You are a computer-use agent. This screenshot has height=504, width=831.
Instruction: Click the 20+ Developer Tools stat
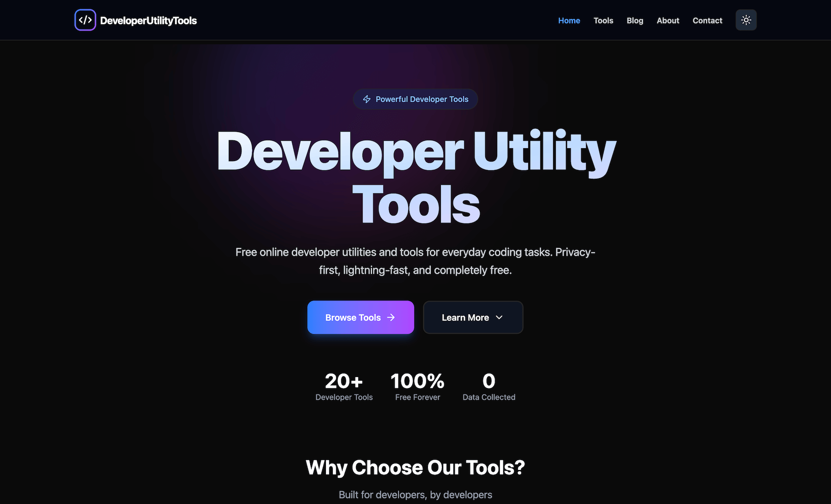344,386
